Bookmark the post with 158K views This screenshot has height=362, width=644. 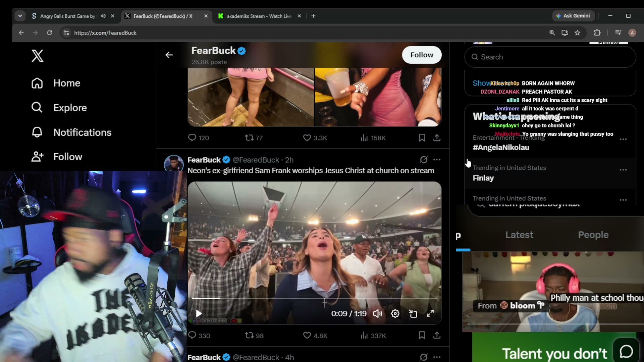click(x=422, y=138)
